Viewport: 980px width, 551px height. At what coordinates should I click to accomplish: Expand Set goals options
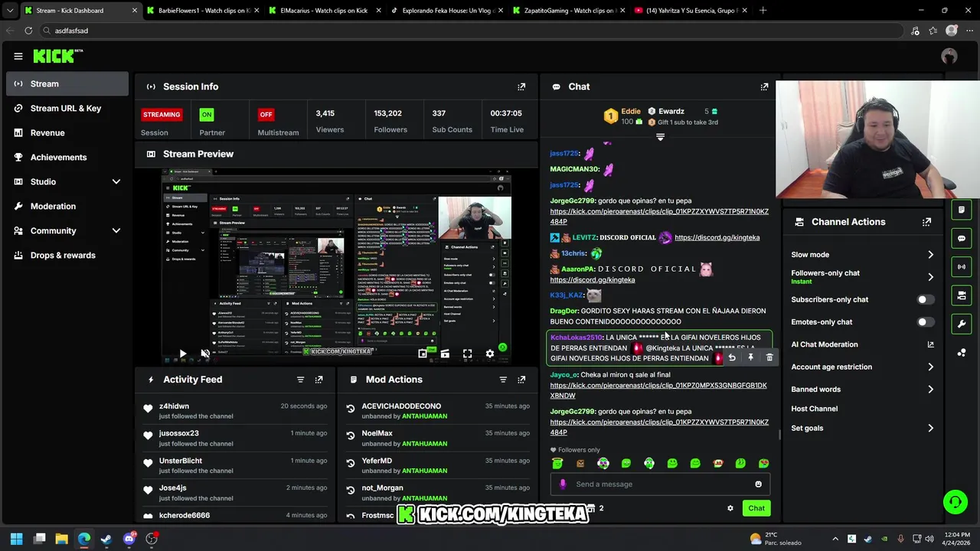930,429
